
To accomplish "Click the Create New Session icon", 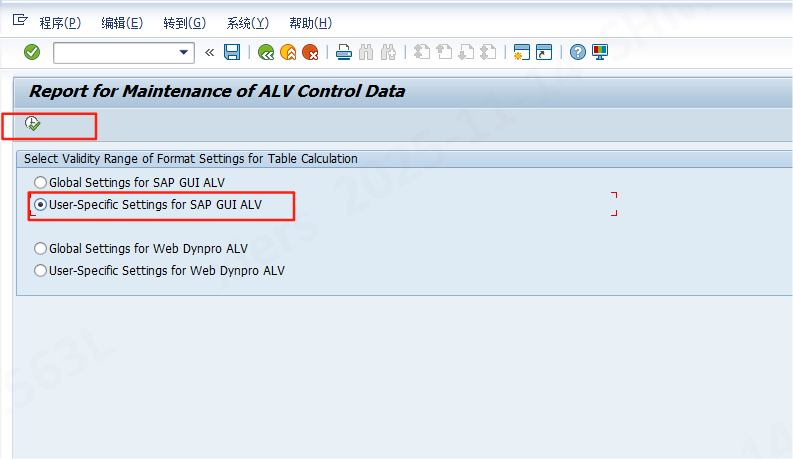I will point(521,52).
